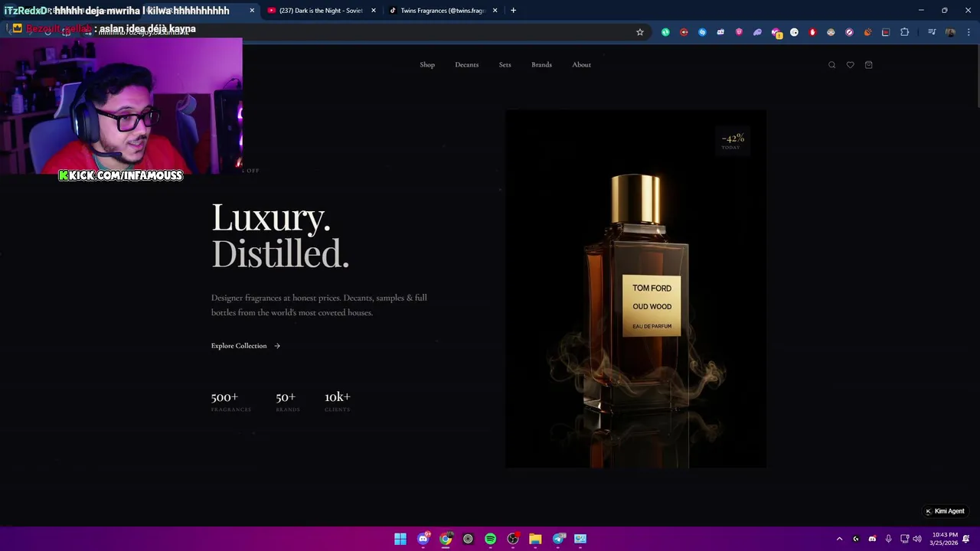Open Telegram from the taskbar

pos(558,539)
